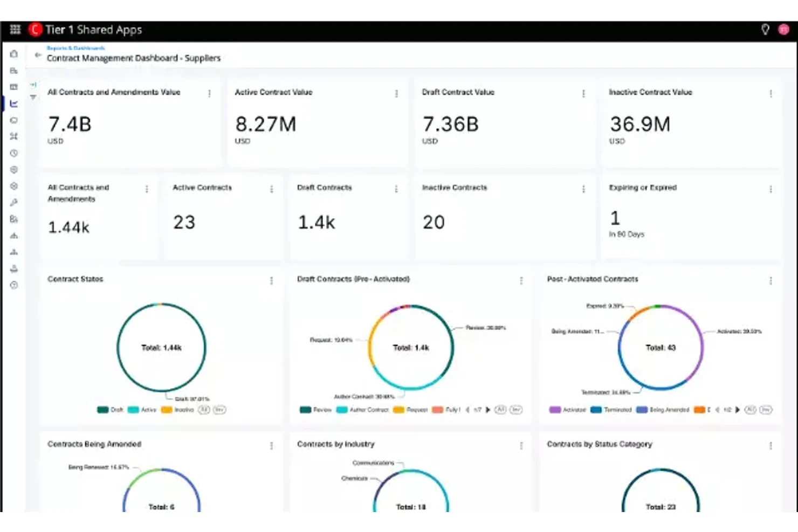Open the Draft Contracts count card menu

tap(396, 189)
